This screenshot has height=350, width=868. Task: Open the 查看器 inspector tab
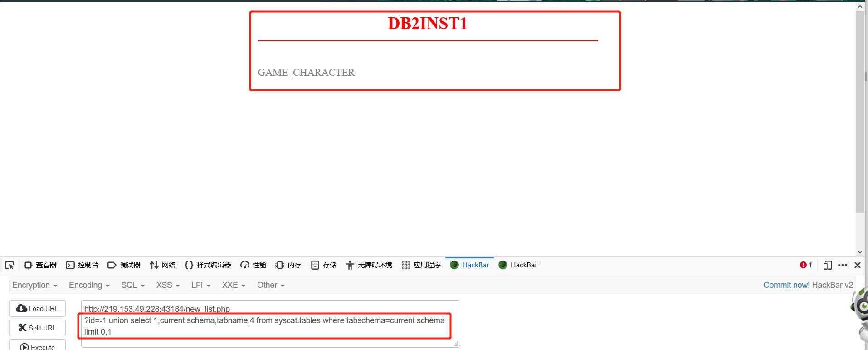[x=40, y=265]
